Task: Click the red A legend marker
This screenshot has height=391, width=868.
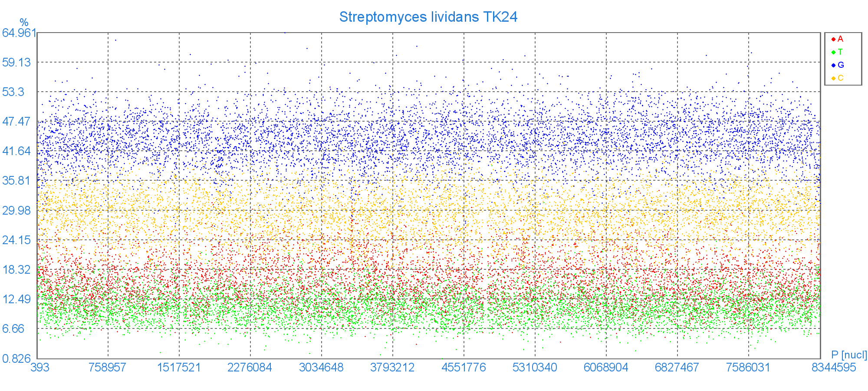Action: pyautogui.click(x=833, y=39)
